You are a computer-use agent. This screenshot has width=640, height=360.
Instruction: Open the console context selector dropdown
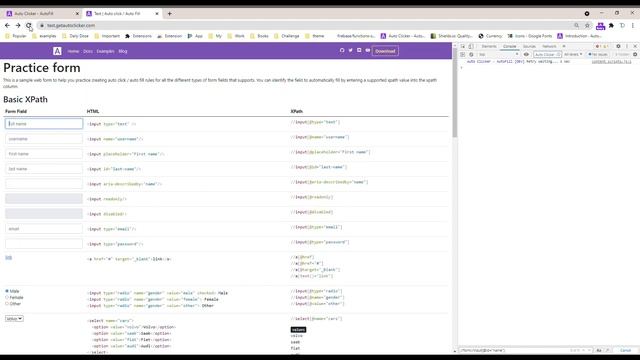tap(498, 54)
